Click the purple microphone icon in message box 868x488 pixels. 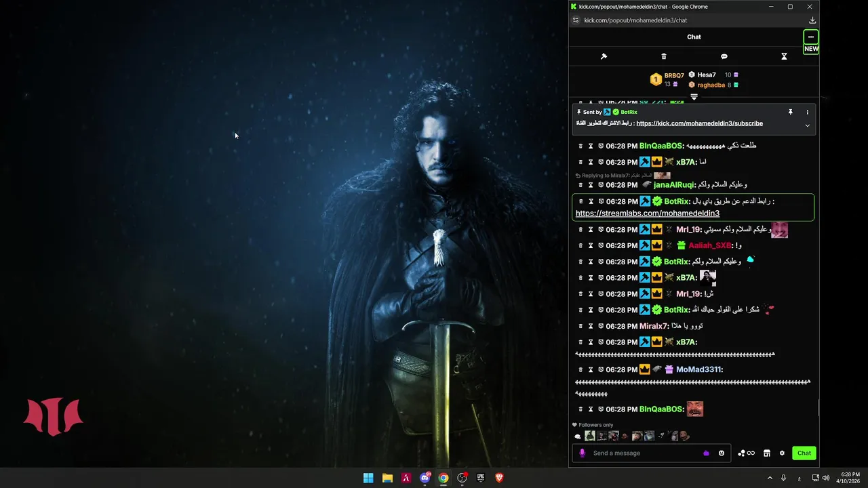click(x=582, y=453)
